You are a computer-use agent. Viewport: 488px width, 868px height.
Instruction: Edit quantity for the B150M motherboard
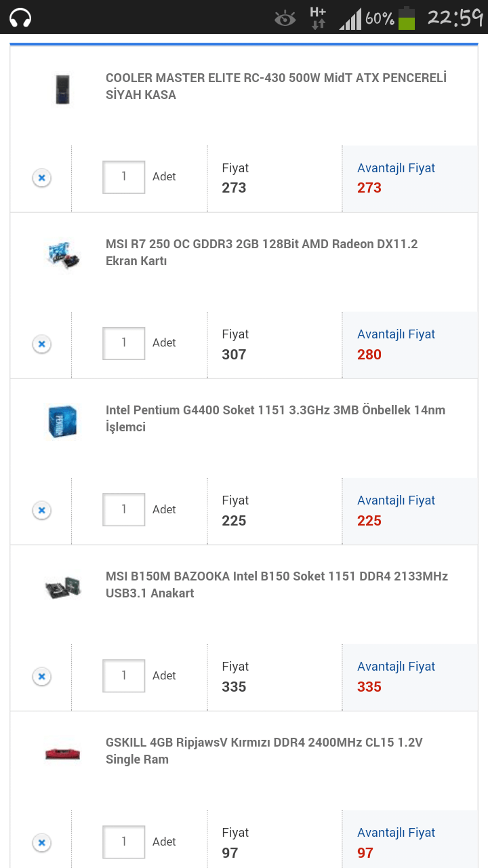click(123, 675)
